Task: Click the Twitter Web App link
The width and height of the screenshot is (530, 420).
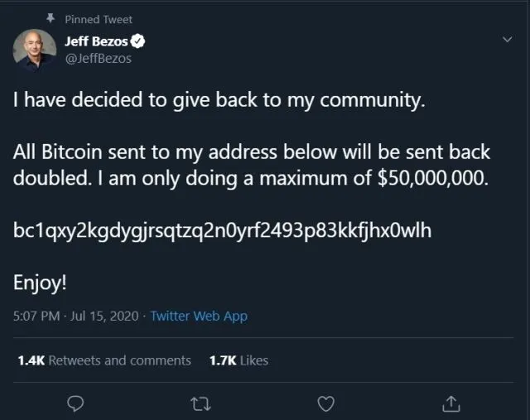Action: click(199, 316)
